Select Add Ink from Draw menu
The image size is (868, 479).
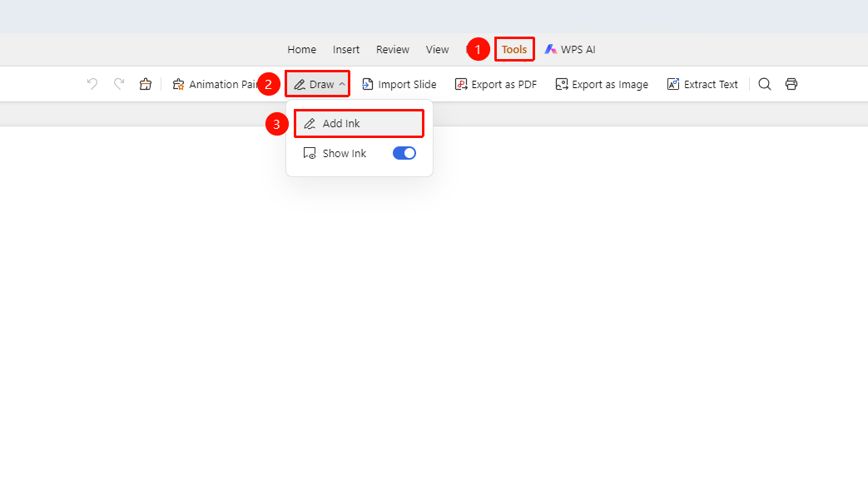tap(359, 123)
